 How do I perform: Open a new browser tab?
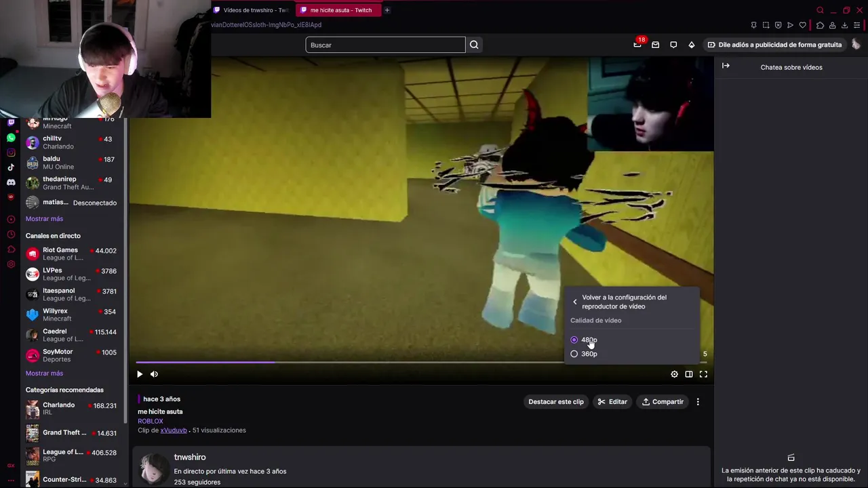point(387,10)
